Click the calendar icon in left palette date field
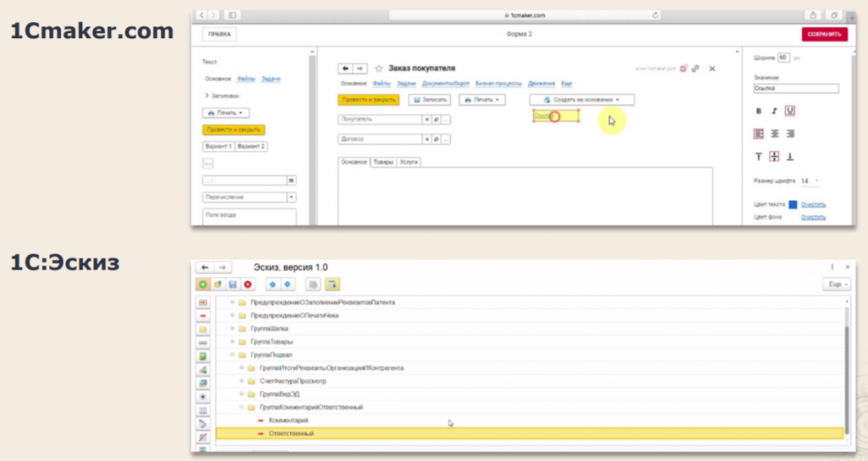 point(292,181)
